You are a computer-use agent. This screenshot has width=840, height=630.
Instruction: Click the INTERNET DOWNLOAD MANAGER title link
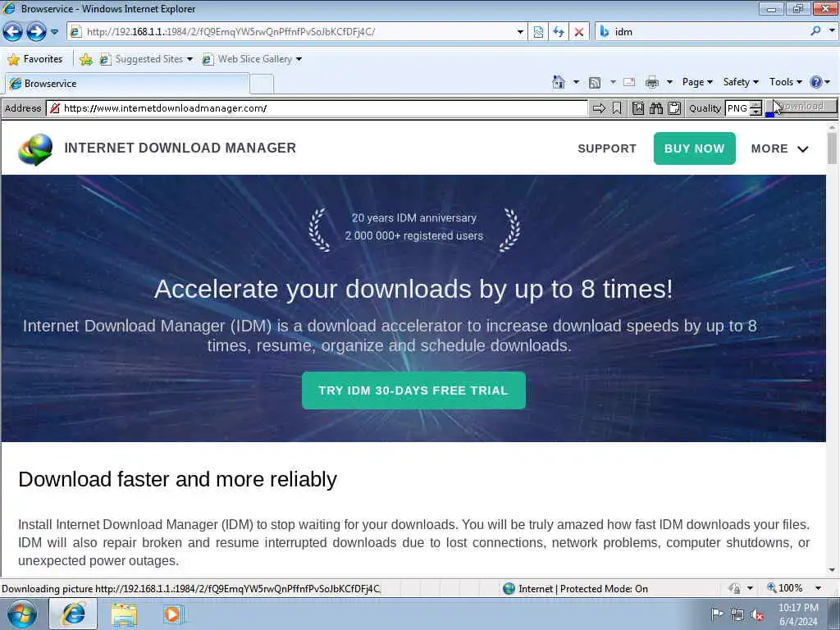point(180,148)
